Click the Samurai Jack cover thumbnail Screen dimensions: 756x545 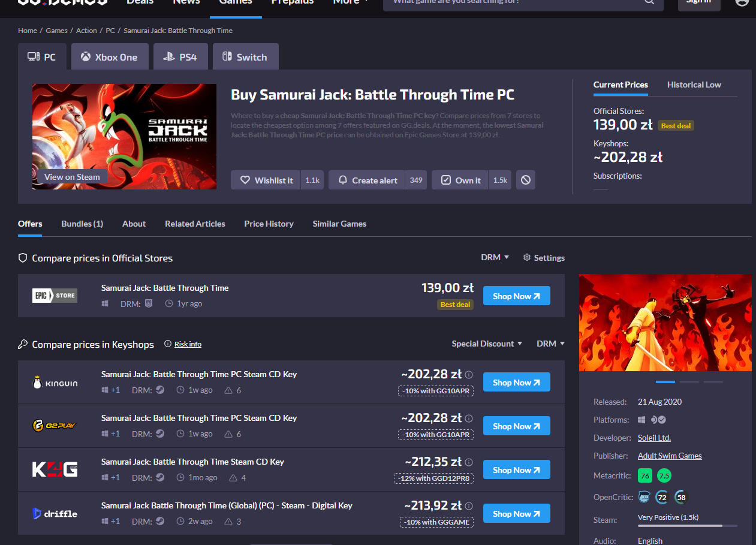point(124,136)
